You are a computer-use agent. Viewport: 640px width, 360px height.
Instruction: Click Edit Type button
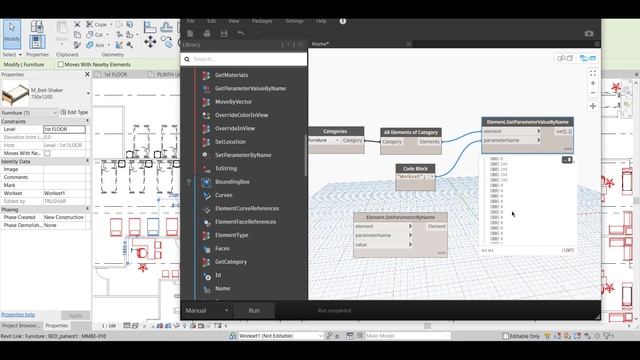click(x=74, y=112)
